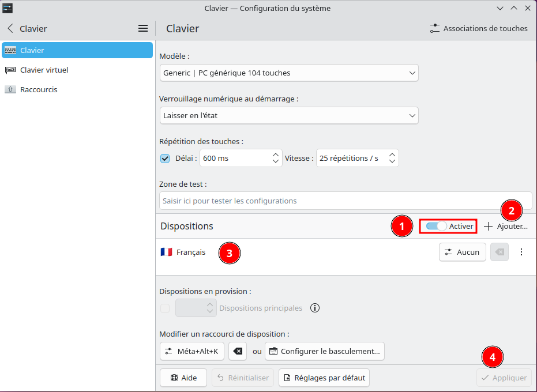Image resolution: width=537 pixels, height=392 pixels.
Task: Click the System Settings icon in title bar
Action: pos(7,8)
